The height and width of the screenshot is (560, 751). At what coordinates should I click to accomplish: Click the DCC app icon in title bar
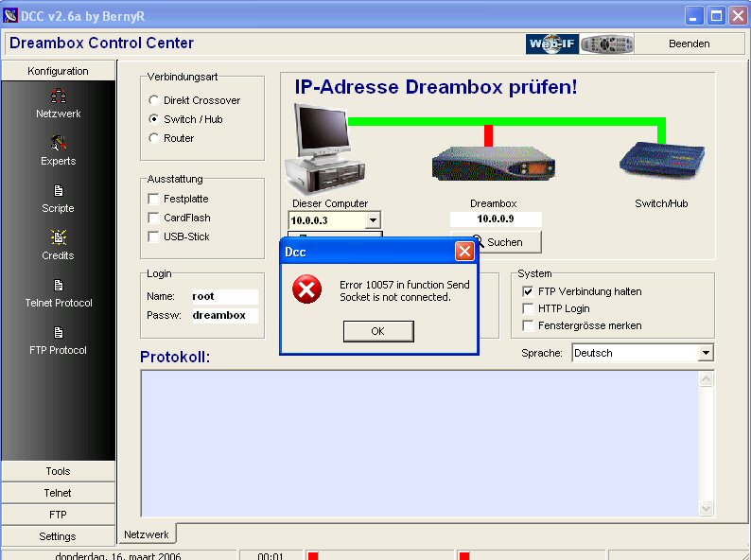click(9, 16)
